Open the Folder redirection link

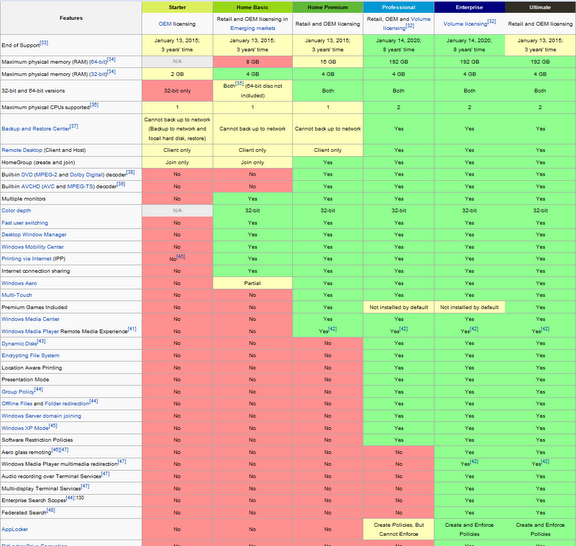(67, 403)
